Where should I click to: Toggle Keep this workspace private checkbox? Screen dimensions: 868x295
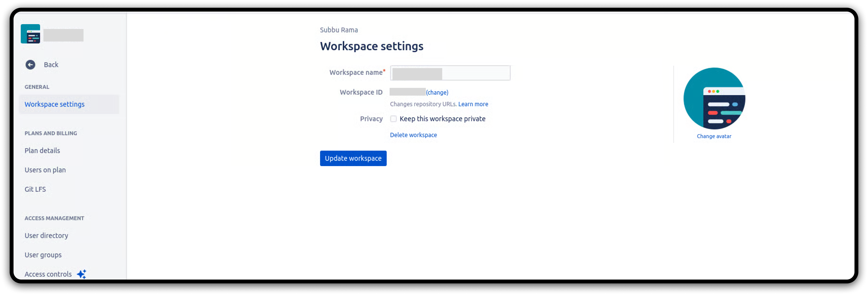pos(393,119)
